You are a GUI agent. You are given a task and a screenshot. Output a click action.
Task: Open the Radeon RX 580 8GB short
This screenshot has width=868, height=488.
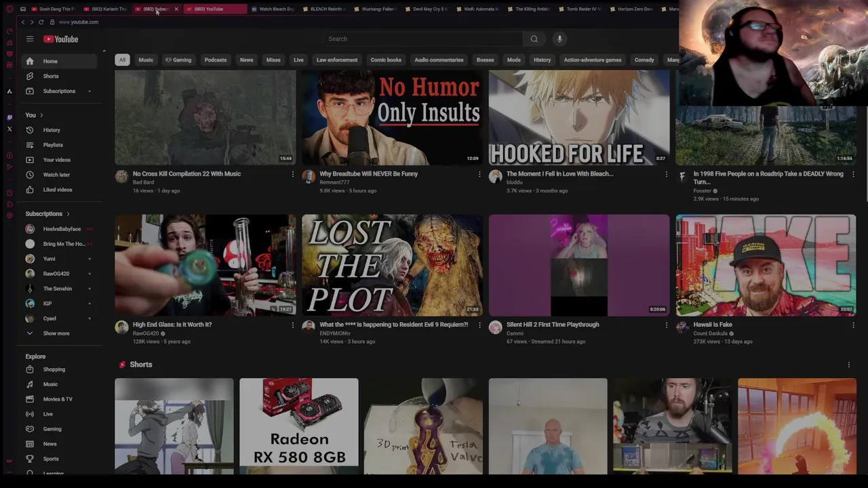tap(299, 426)
